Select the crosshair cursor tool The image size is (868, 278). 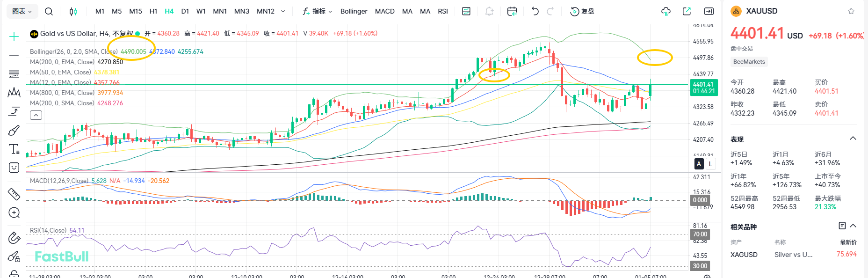14,37
